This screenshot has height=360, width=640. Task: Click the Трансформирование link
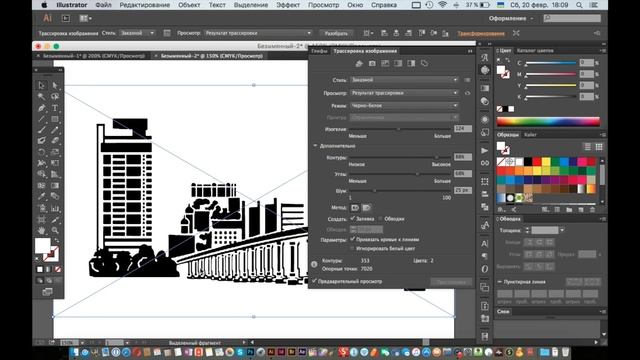[481, 33]
